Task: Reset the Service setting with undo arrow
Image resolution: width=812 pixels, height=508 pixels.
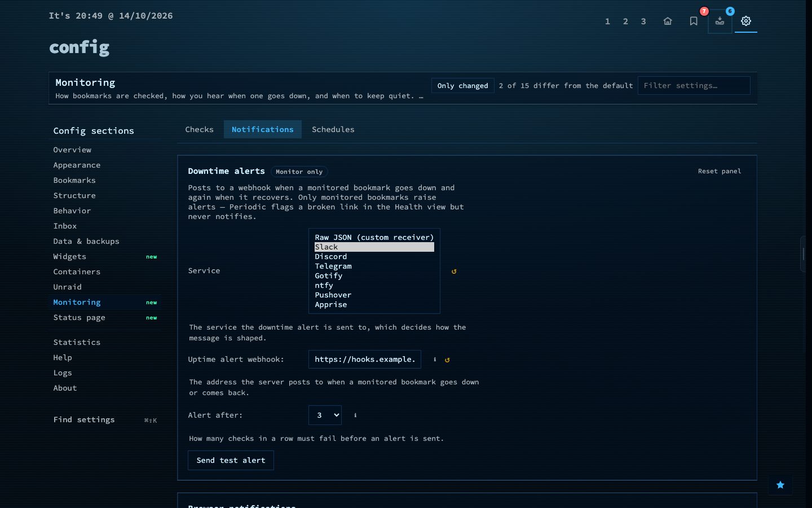Action: click(454, 271)
